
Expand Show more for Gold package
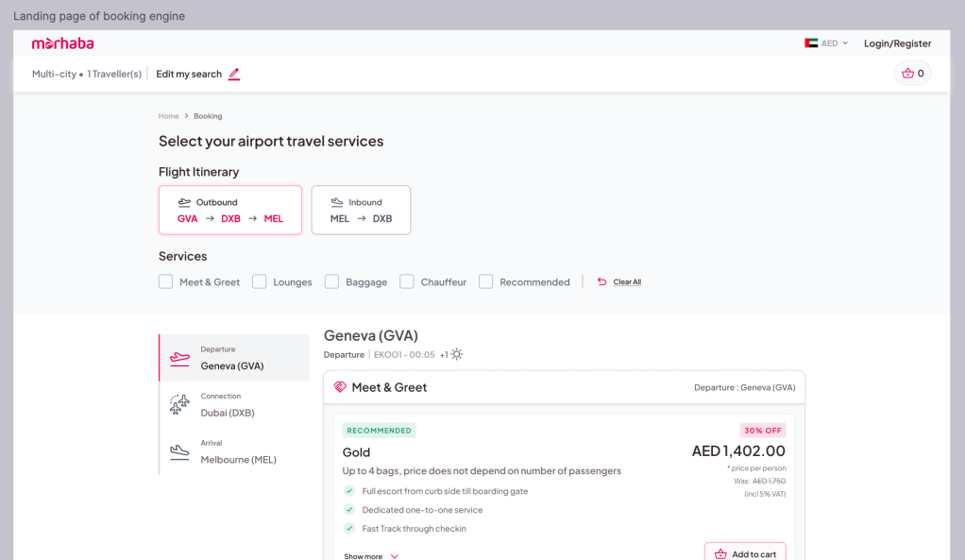click(371, 556)
